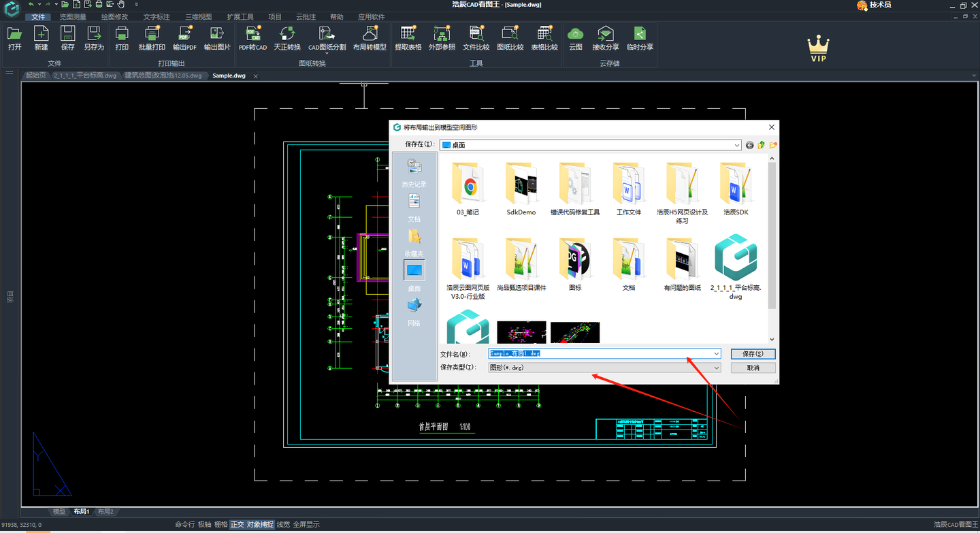Toggle 全屏显示 fullscreen in status bar
The image size is (980, 533).
[306, 525]
